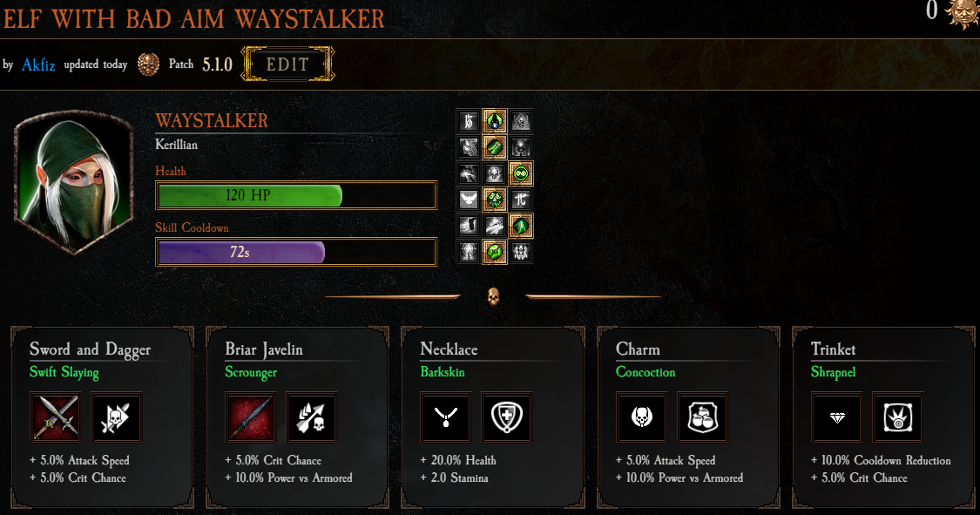Select the Barkskin shield trait icon
Viewport: 980px width, 515px height.
[506, 417]
